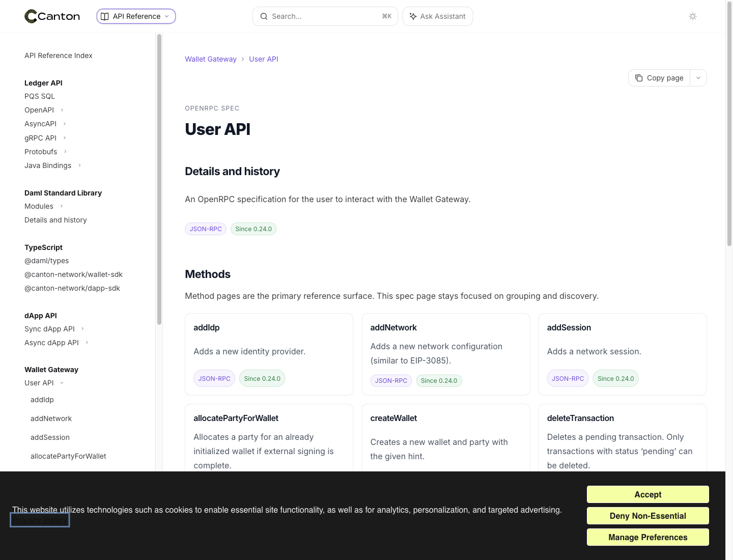The width and height of the screenshot is (733, 560).
Task: Open the allocatePartyForWallet method card
Action: click(x=269, y=438)
